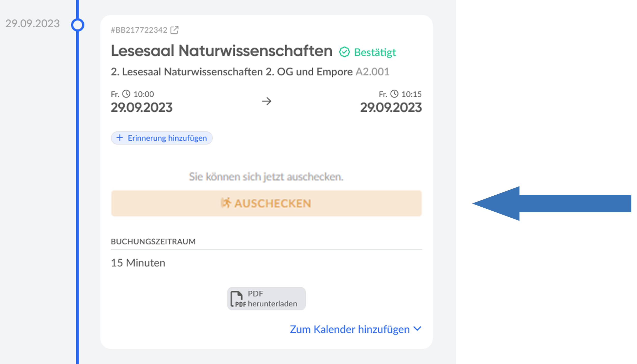Viewport: 637px width, 364px height.
Task: Click the end time clock icon
Action: click(394, 94)
